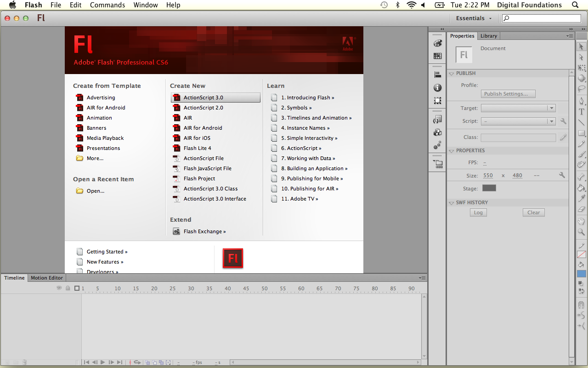Open the Script dropdown in Publish section

pyautogui.click(x=518, y=121)
